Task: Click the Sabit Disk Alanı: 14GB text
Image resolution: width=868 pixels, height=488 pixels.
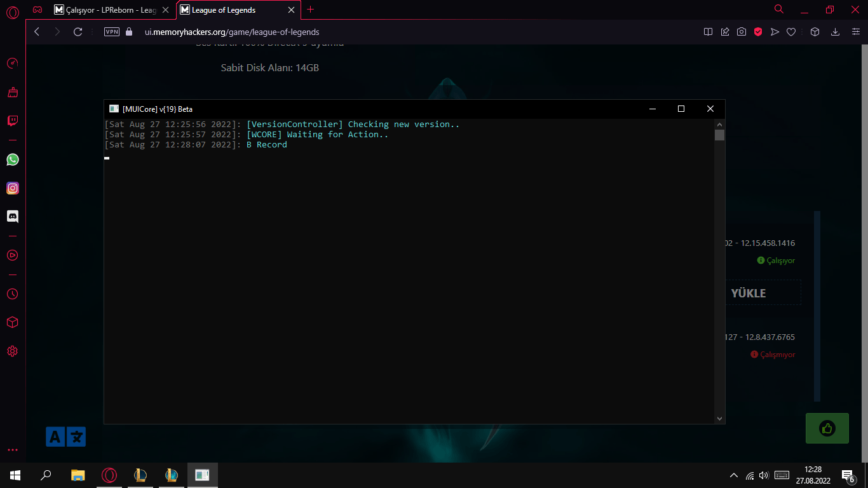Action: (x=270, y=67)
